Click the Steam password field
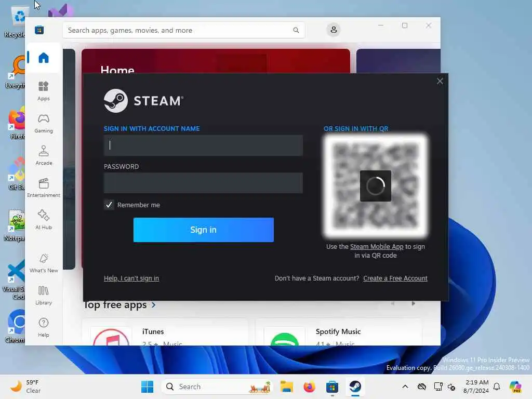 (x=203, y=183)
